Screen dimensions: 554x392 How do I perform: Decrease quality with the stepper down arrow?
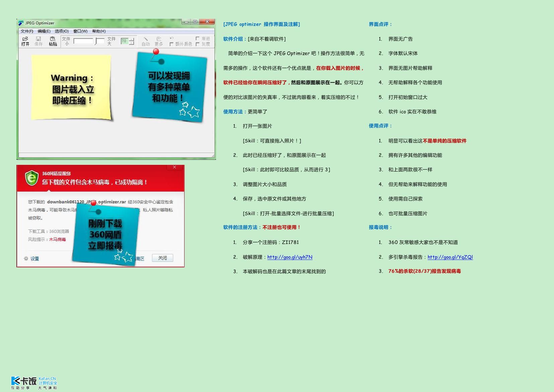click(132, 43)
